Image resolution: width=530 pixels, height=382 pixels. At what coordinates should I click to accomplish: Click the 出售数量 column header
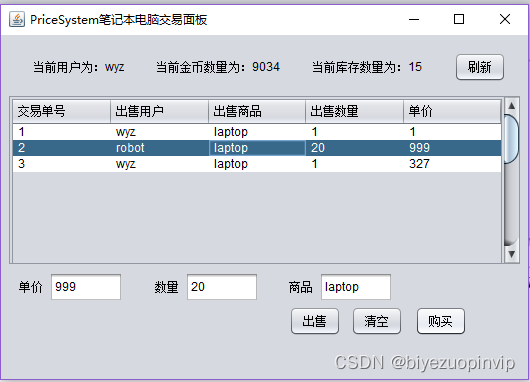coord(355,111)
